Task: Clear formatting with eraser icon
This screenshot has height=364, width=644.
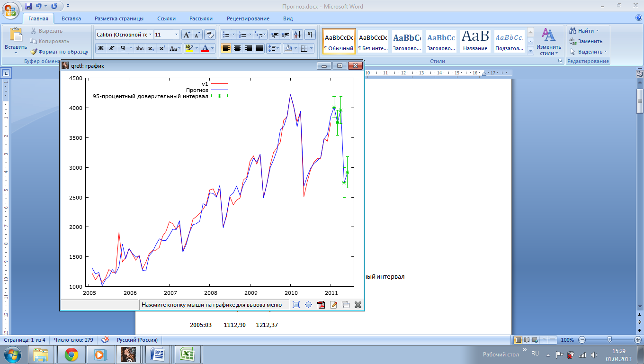Action: 210,35
